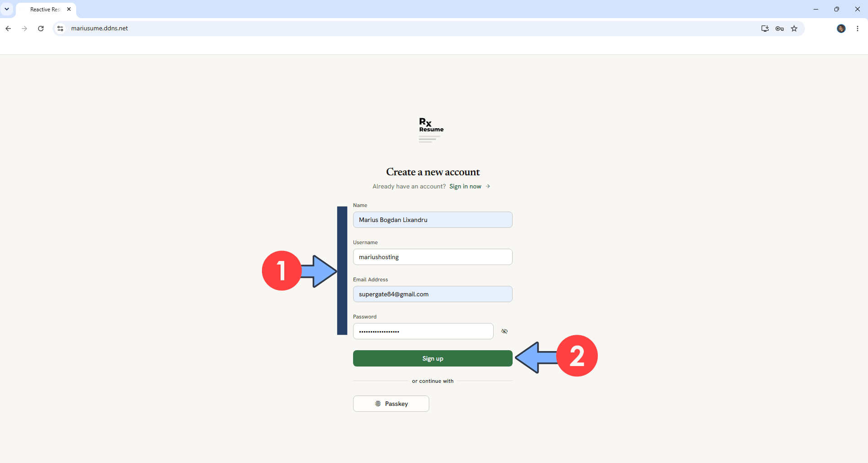Close the Reactive Resume tab
This screenshot has height=463, width=868.
(x=69, y=9)
